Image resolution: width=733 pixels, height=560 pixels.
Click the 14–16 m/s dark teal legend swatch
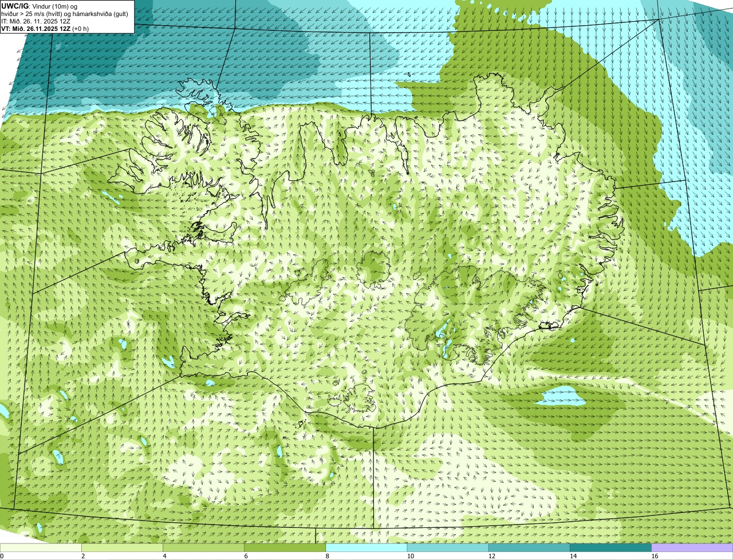click(x=610, y=548)
